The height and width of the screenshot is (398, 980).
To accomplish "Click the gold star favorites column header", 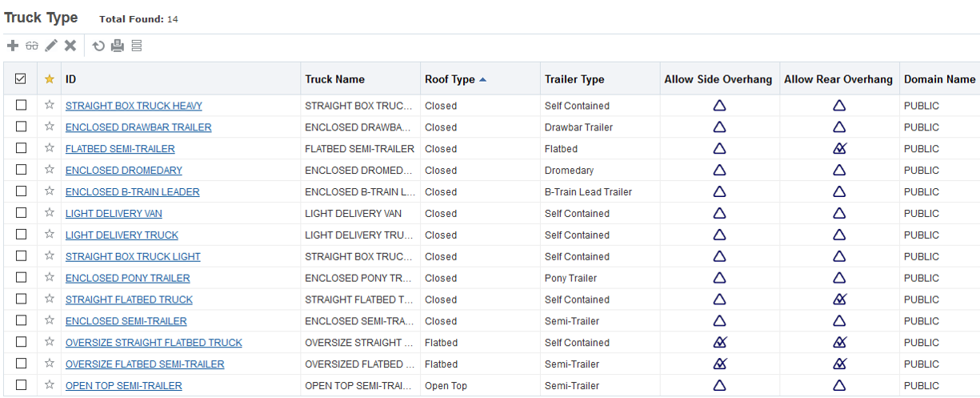I will point(50,79).
